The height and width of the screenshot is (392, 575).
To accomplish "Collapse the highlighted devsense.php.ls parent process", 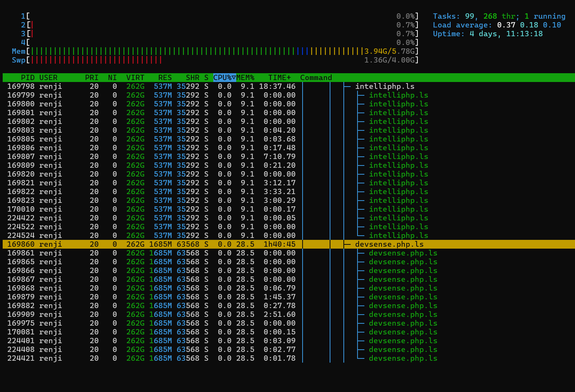I will pos(389,244).
